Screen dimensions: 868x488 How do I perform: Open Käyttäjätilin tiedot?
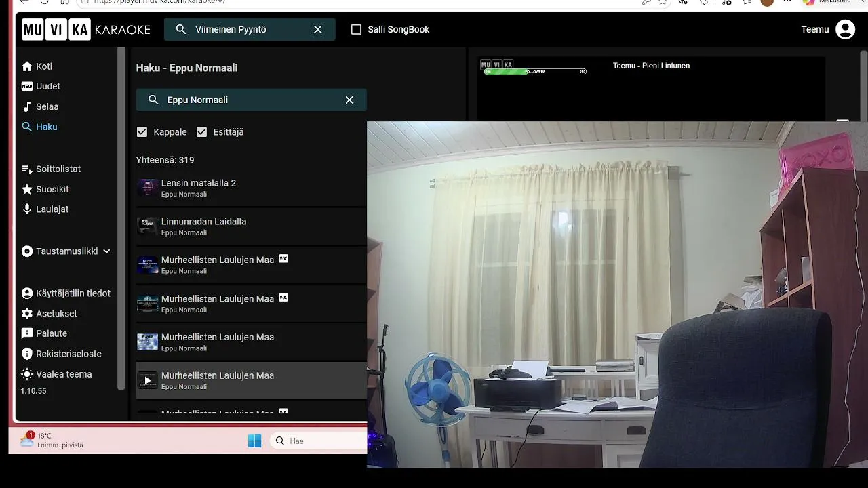(x=66, y=293)
